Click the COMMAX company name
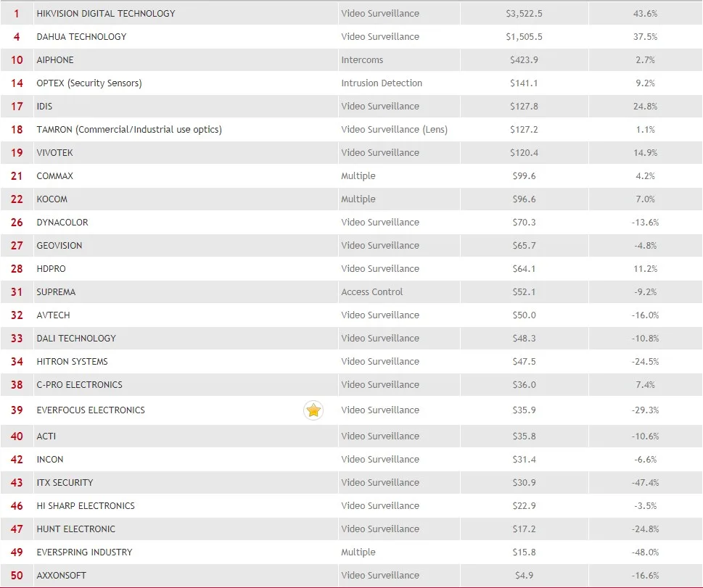The image size is (703, 588). tap(54, 176)
